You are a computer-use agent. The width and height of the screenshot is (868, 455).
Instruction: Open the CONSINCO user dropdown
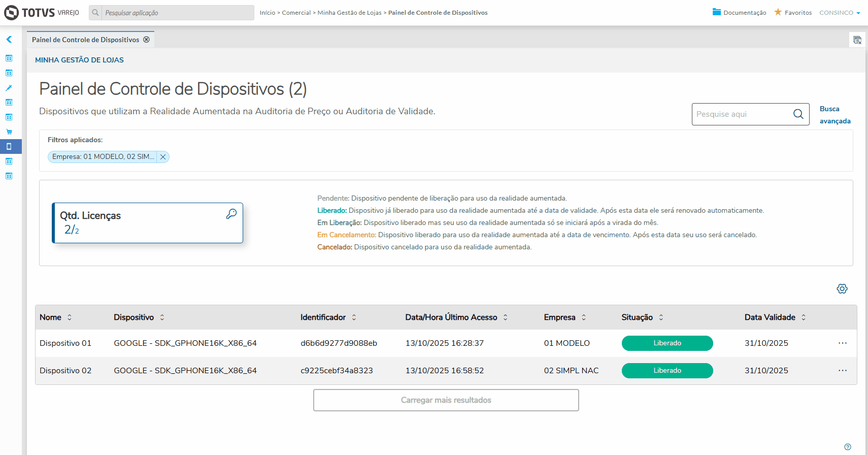(840, 13)
